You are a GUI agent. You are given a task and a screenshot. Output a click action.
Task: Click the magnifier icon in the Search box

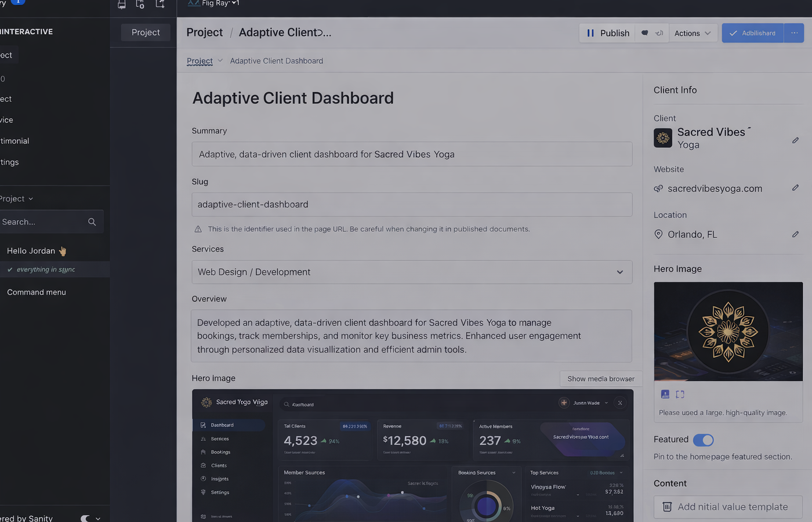[x=92, y=222]
